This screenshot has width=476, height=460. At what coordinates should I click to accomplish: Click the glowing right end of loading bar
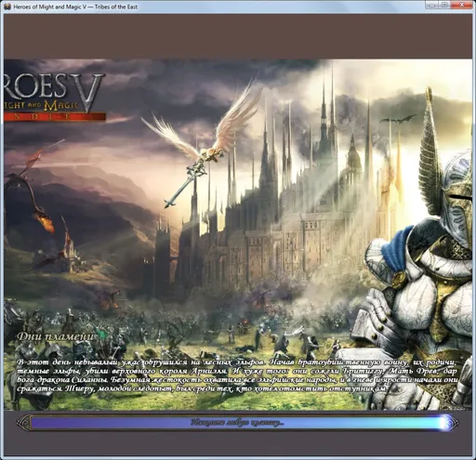tap(448, 423)
